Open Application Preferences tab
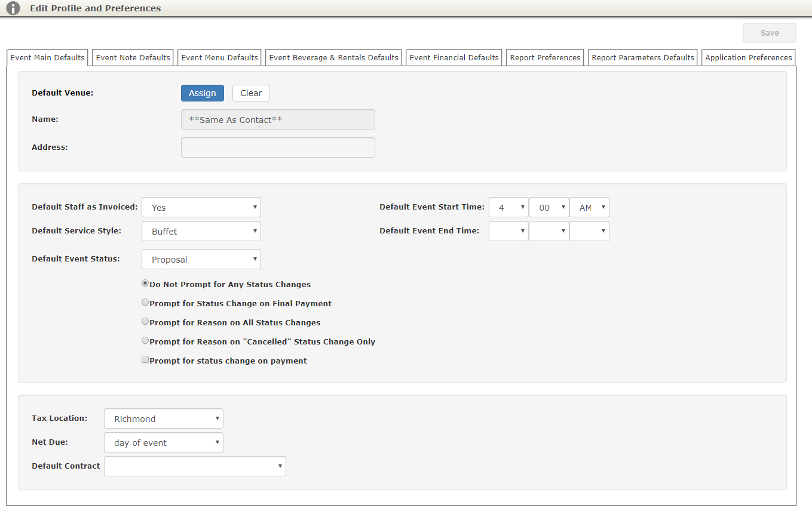812x508 pixels. coord(749,57)
